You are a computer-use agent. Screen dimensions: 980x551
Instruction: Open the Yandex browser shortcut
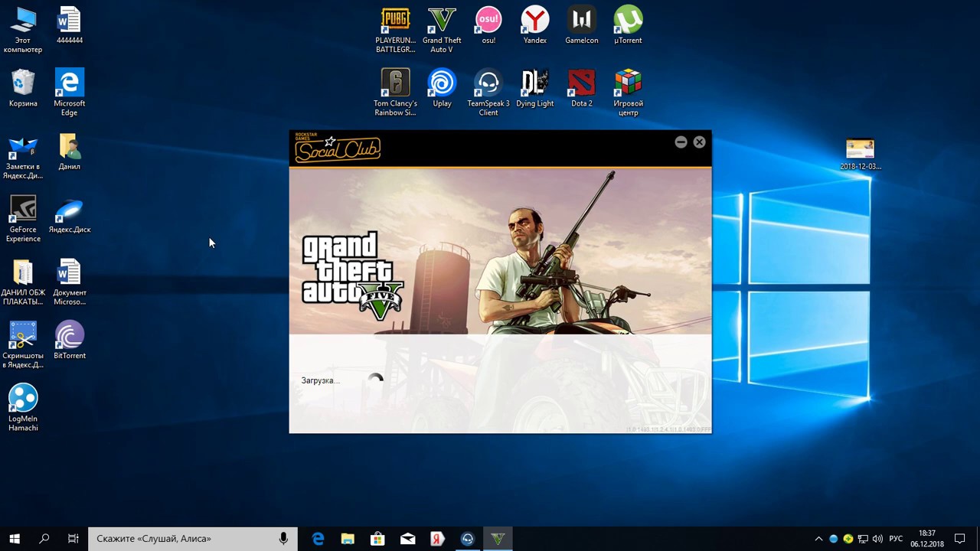tap(535, 25)
